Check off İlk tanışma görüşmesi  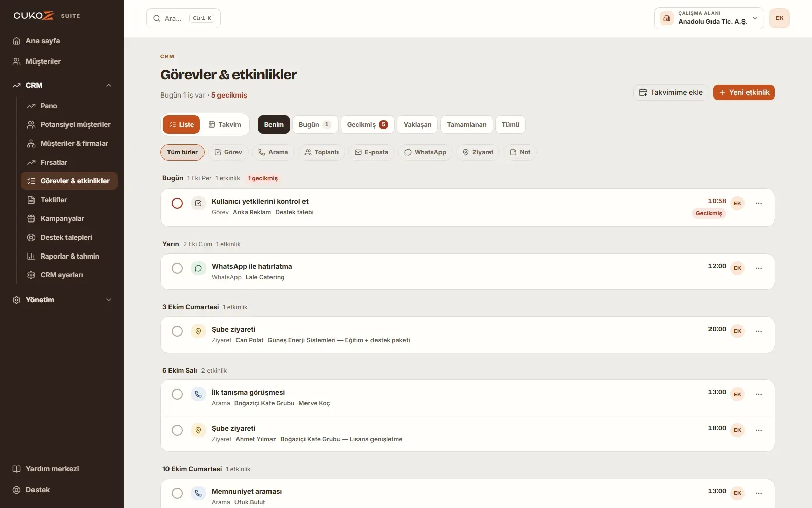[177, 394]
